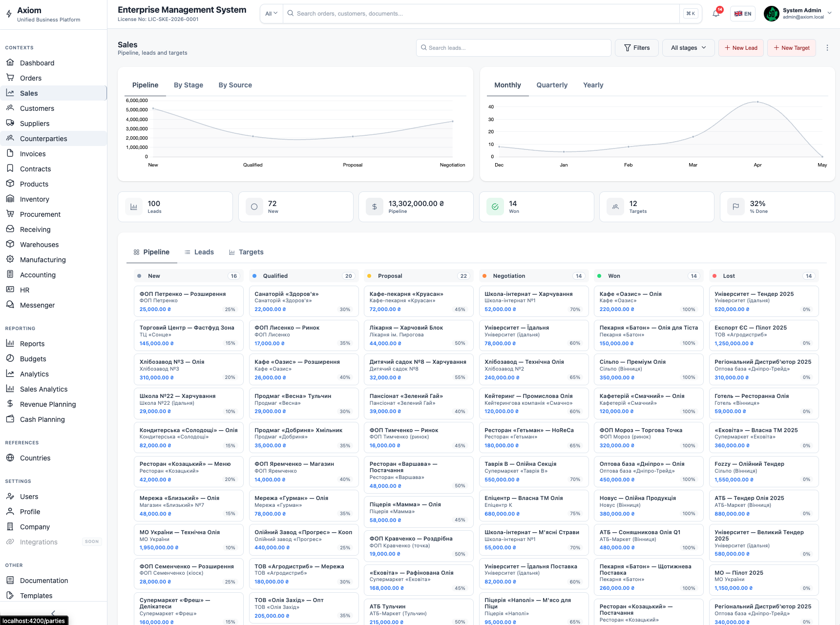Open Documentation in the sidebar
The height and width of the screenshot is (625, 840).
point(54,580)
